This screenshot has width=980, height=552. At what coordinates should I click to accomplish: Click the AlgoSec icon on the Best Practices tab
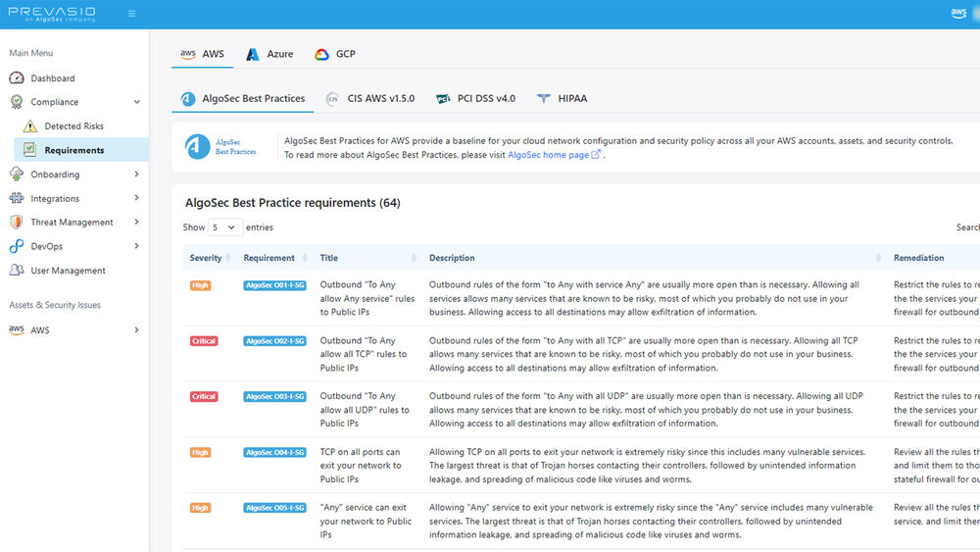pyautogui.click(x=188, y=99)
